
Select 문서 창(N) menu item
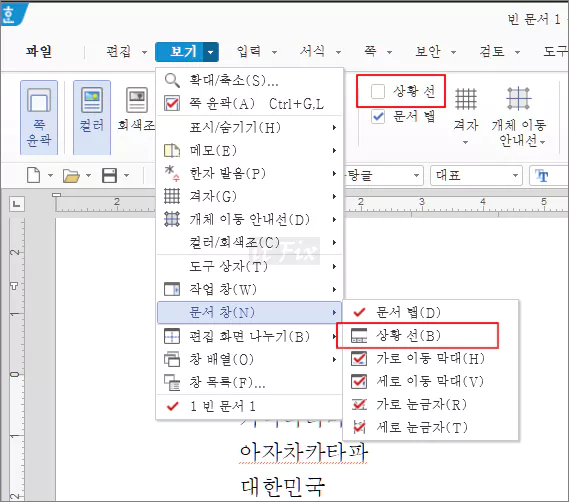tap(249, 312)
